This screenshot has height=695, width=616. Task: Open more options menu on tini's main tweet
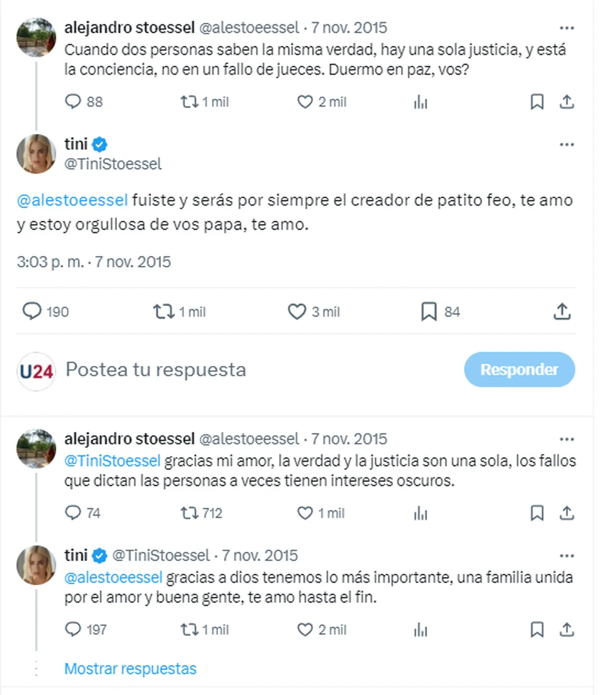[x=567, y=145]
